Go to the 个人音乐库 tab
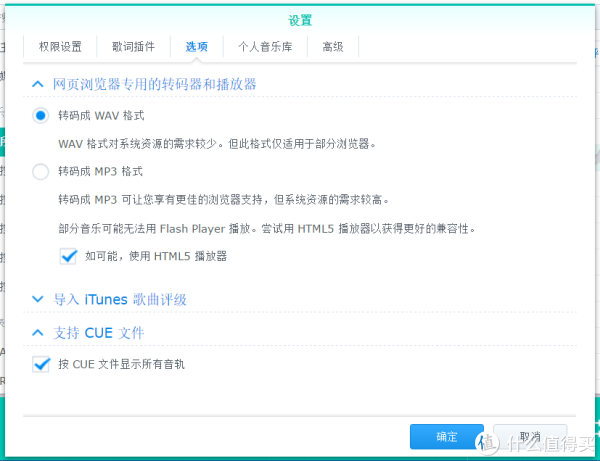The image size is (600, 461). click(x=265, y=46)
